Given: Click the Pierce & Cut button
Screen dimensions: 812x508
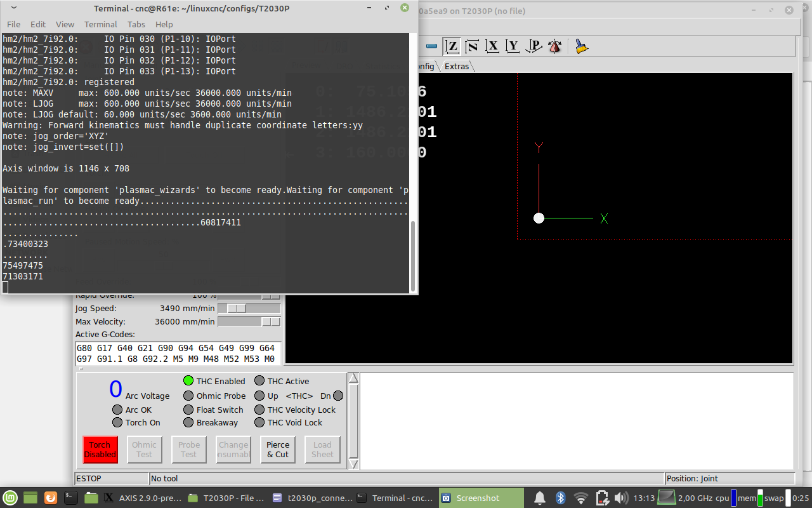Looking at the screenshot, I should point(278,450).
